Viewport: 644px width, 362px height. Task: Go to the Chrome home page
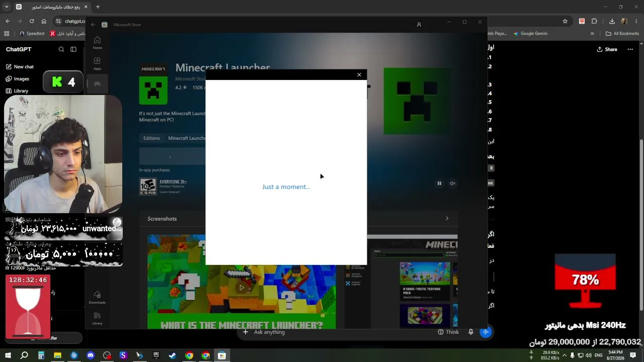tap(44, 21)
